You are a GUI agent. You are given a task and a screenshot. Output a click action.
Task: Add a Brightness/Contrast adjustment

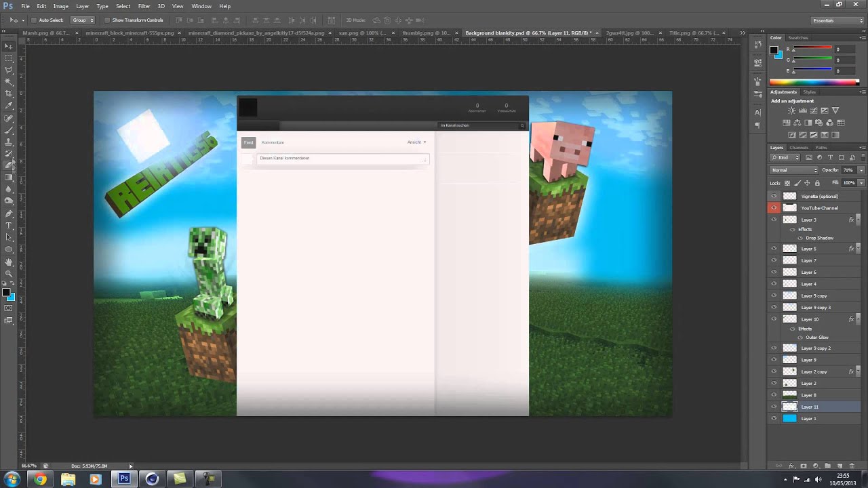791,110
